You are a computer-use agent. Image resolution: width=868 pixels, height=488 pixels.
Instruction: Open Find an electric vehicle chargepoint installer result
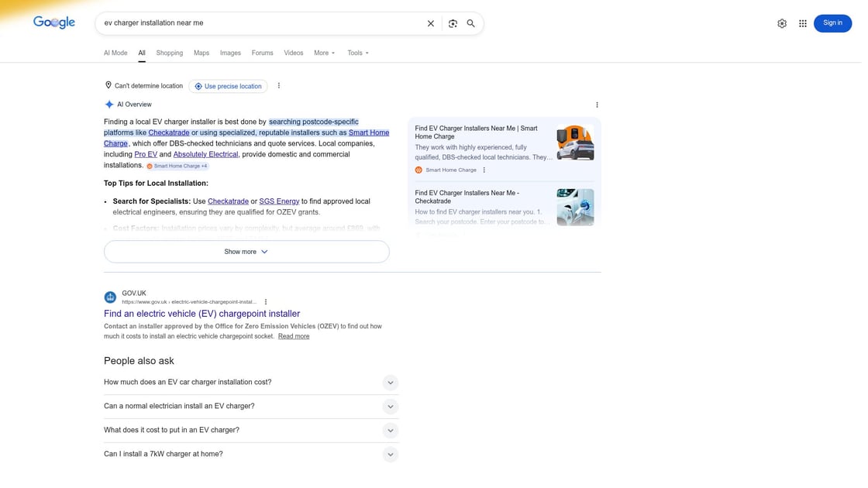201,314
